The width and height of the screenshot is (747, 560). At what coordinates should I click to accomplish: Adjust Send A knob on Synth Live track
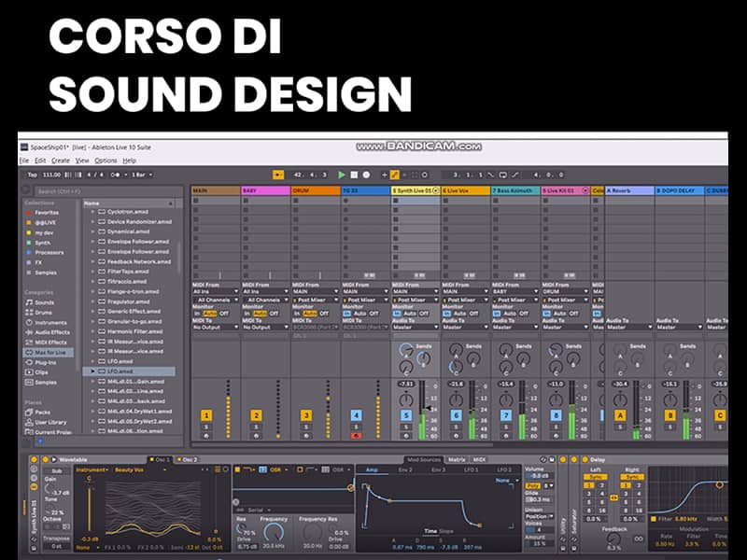pos(406,351)
